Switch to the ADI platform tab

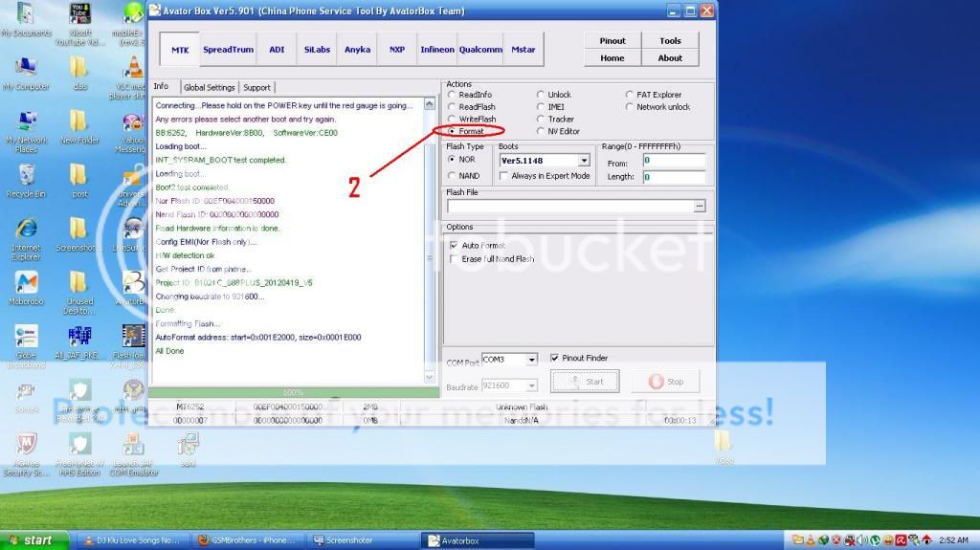[277, 50]
